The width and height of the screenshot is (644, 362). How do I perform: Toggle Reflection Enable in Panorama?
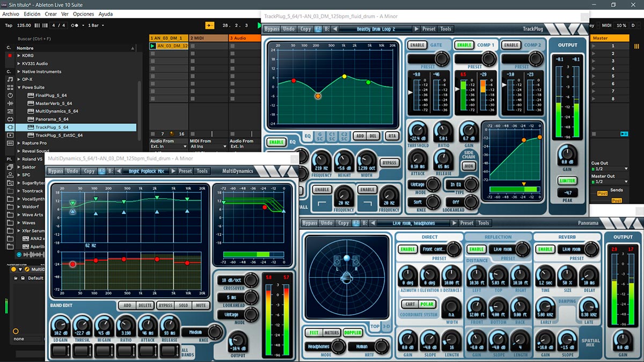tap(476, 249)
